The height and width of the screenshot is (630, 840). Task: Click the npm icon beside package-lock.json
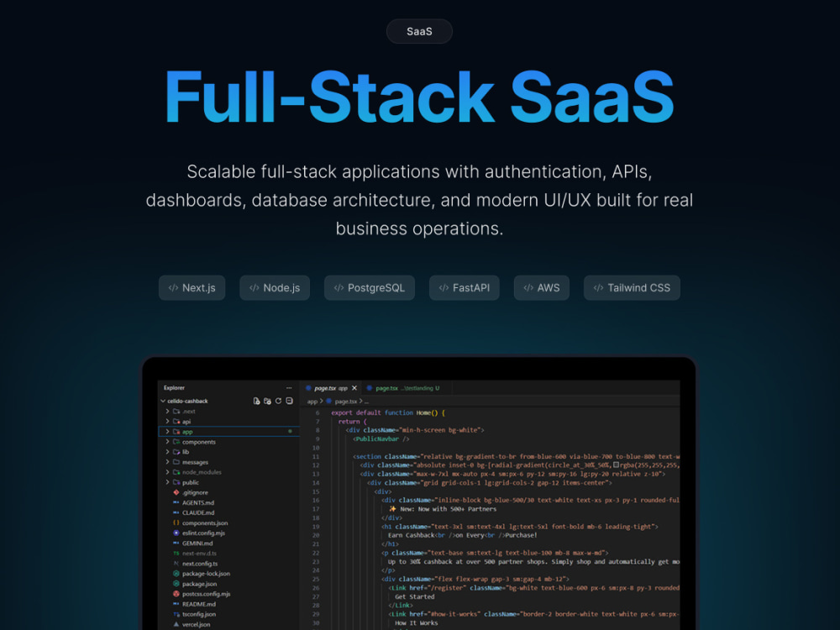(176, 574)
